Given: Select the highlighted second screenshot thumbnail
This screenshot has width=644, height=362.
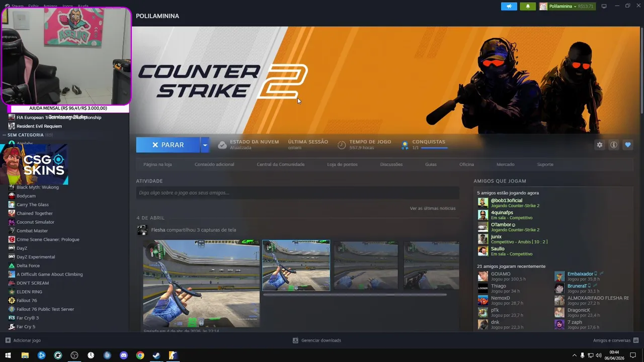Looking at the screenshot, I should tap(296, 265).
